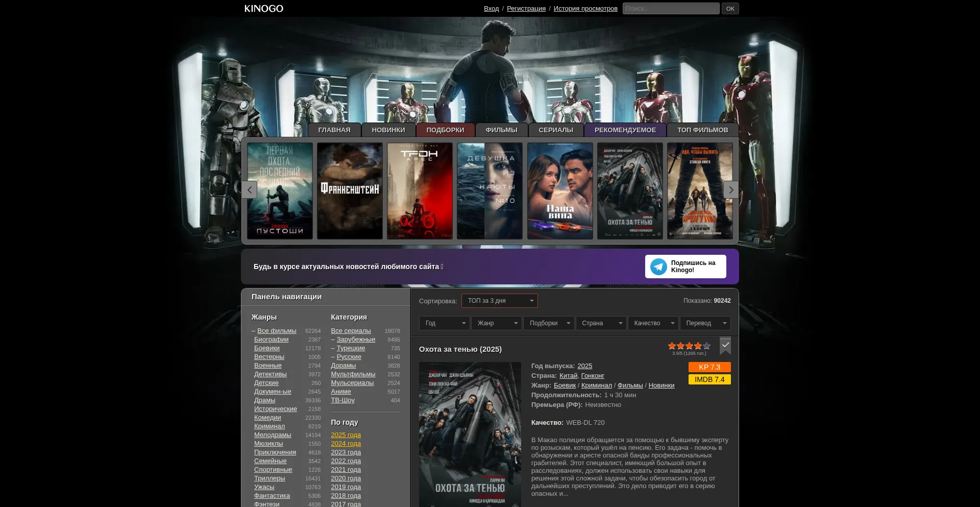Click in the Поиск search field

tap(670, 9)
